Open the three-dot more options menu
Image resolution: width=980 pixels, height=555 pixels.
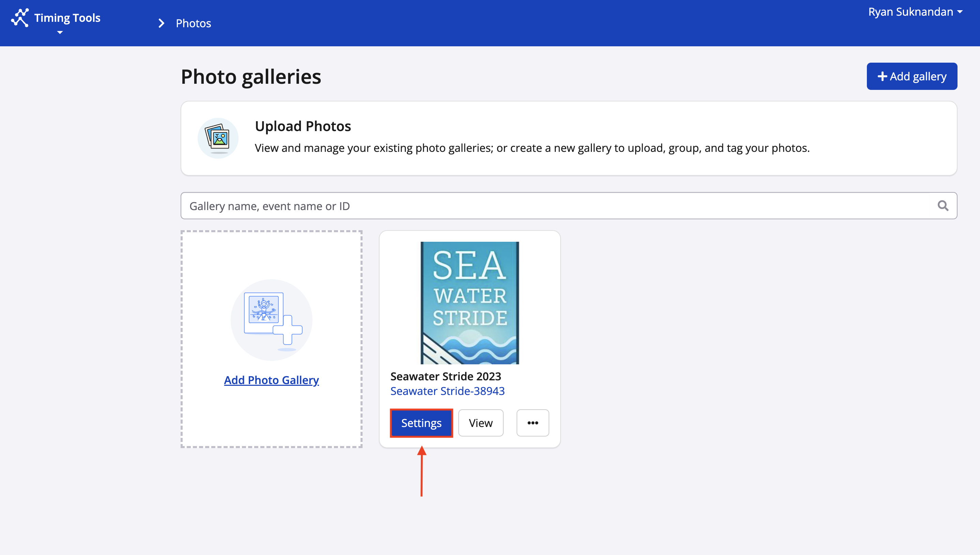click(533, 423)
